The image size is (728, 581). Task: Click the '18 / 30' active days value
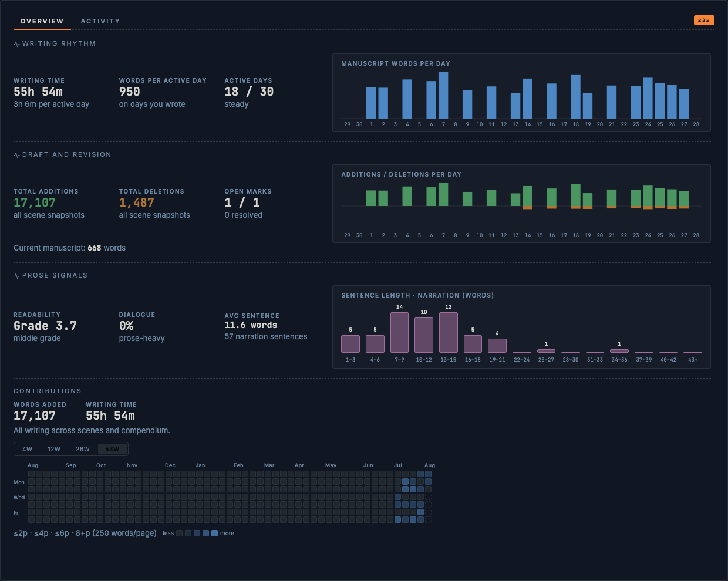pyautogui.click(x=249, y=92)
